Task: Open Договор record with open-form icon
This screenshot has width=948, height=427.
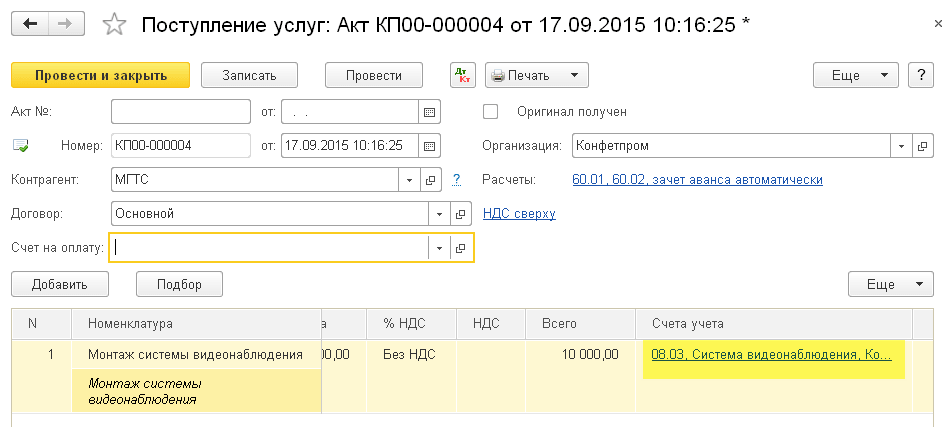Action: (461, 214)
